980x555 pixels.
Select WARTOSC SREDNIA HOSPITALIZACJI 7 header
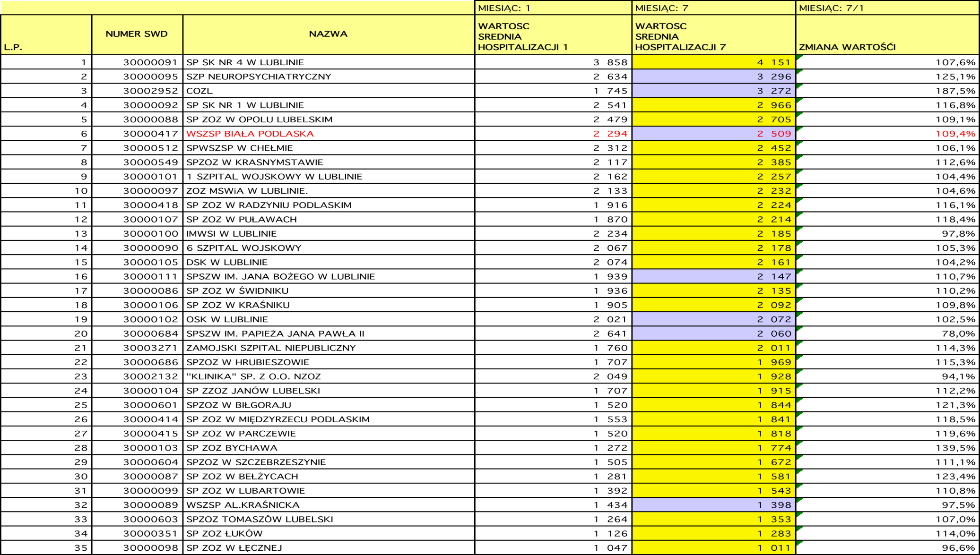tap(714, 34)
